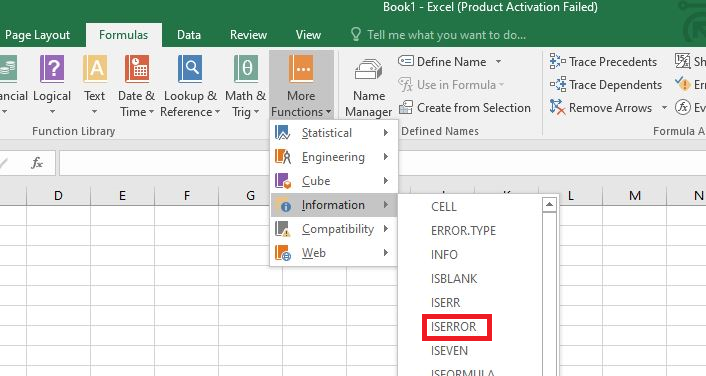The image size is (706, 376).
Task: Switch to the Page Layout tab
Action: click(x=37, y=35)
